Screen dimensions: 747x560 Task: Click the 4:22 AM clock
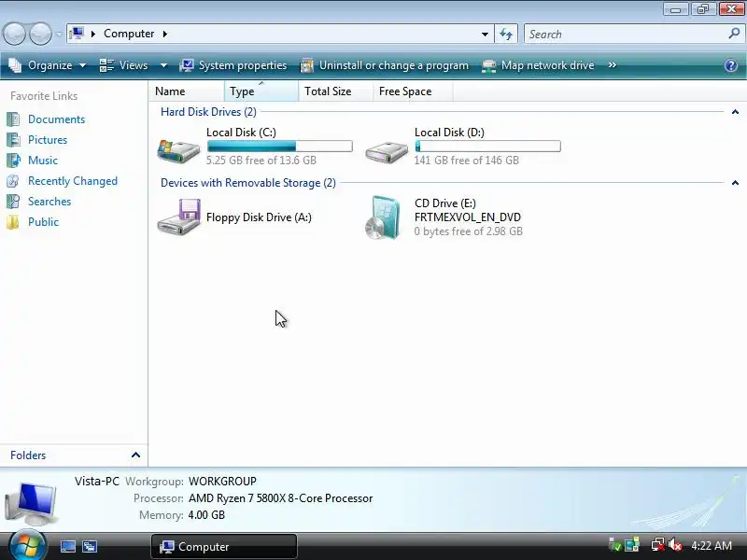pyautogui.click(x=712, y=546)
